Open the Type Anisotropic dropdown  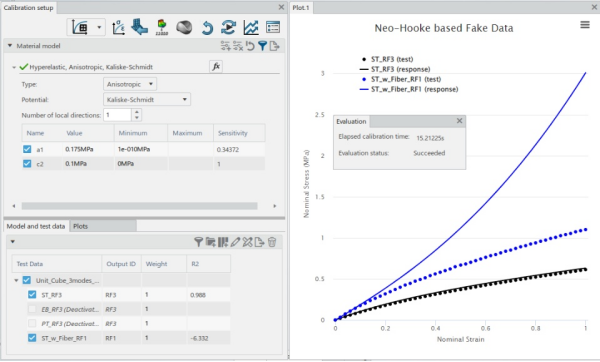click(x=130, y=84)
